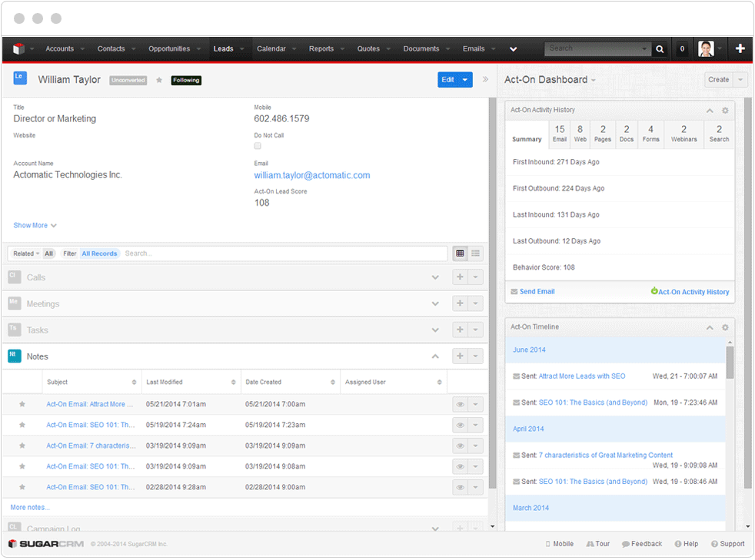Toggle the Following button
This screenshot has width=755, height=560.
[x=186, y=81]
